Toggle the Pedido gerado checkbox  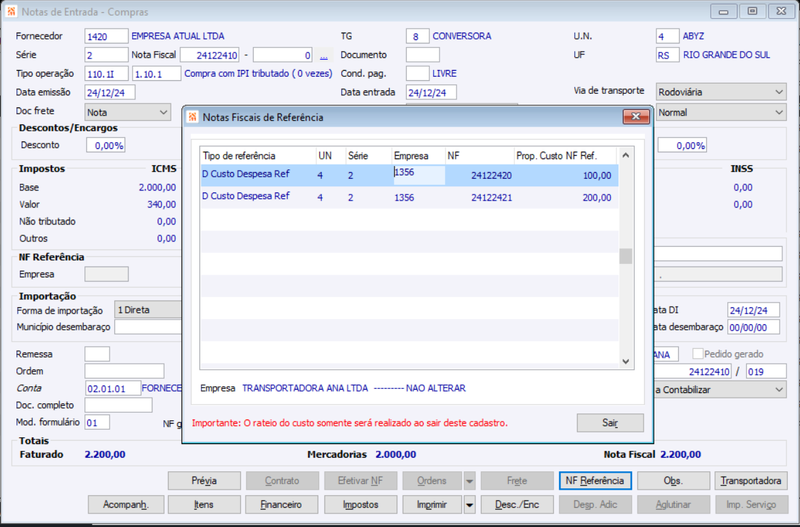click(697, 354)
